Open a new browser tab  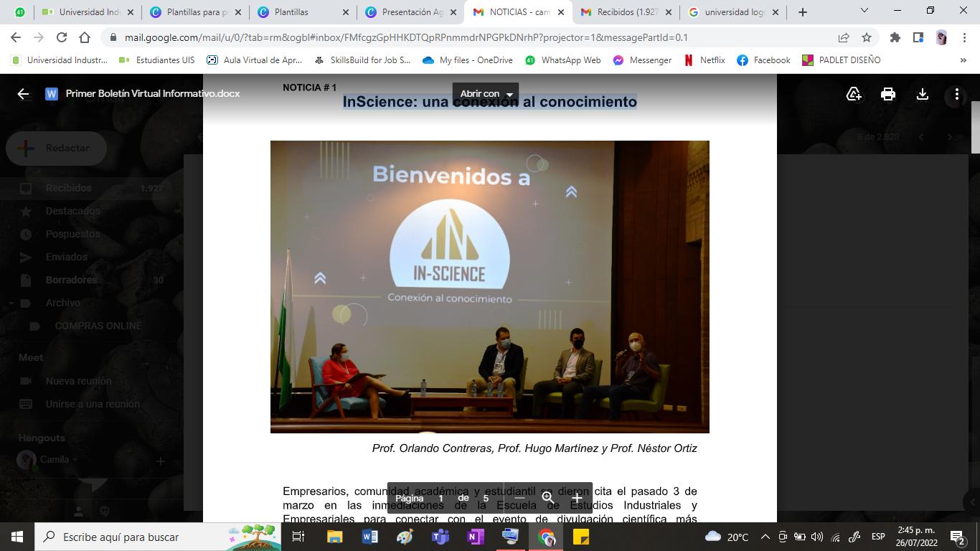coord(803,12)
